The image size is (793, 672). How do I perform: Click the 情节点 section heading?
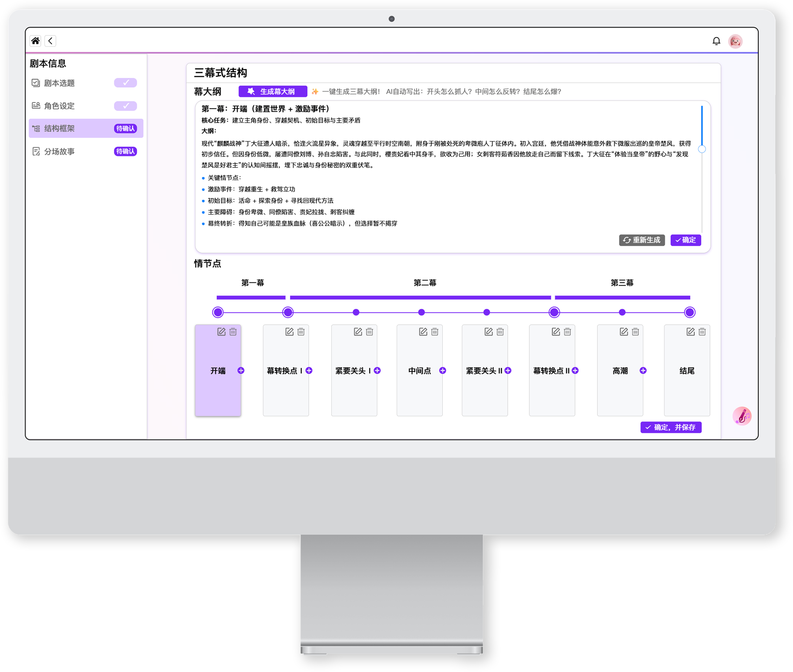point(207,264)
